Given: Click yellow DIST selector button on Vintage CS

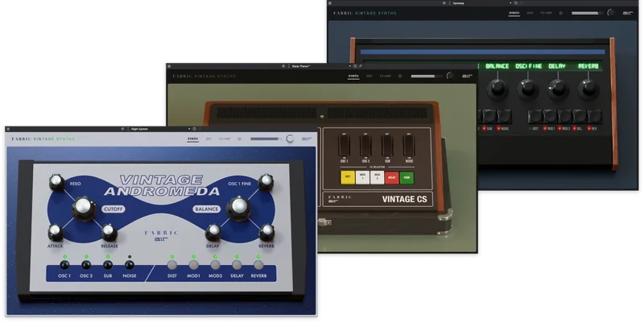Looking at the screenshot, I should [x=348, y=177].
